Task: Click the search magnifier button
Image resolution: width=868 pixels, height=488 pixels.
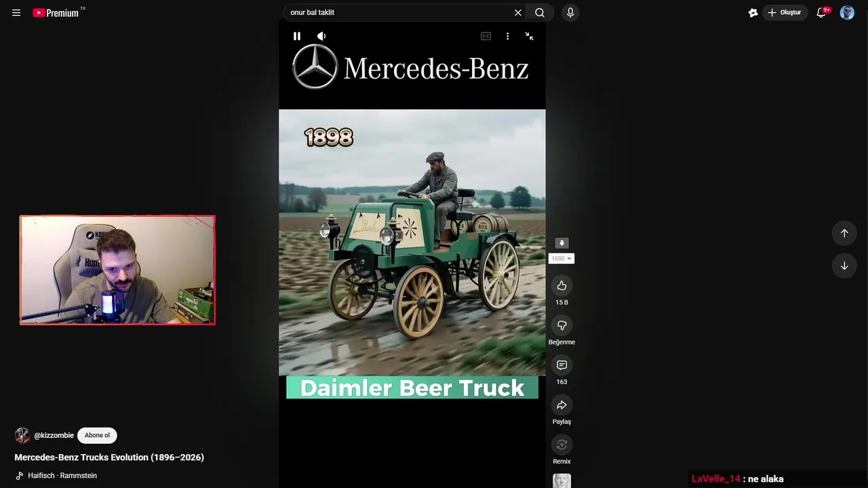Action: pos(540,12)
